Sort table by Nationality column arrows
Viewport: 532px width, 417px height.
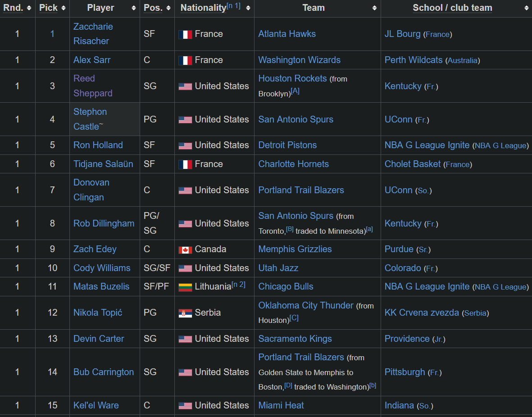click(248, 8)
